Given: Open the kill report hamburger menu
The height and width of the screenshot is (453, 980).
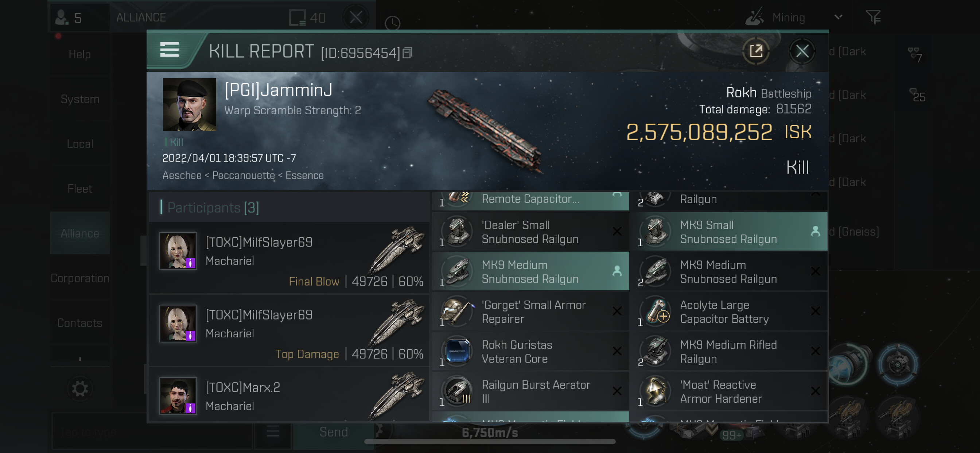Looking at the screenshot, I should point(169,50).
